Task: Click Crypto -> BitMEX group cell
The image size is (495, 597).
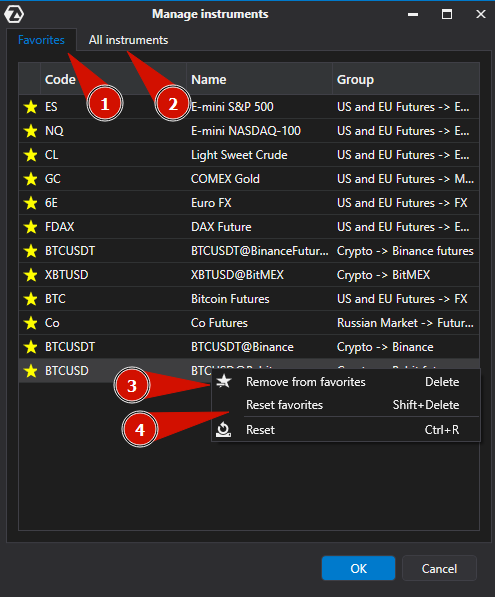Action: coord(406,275)
